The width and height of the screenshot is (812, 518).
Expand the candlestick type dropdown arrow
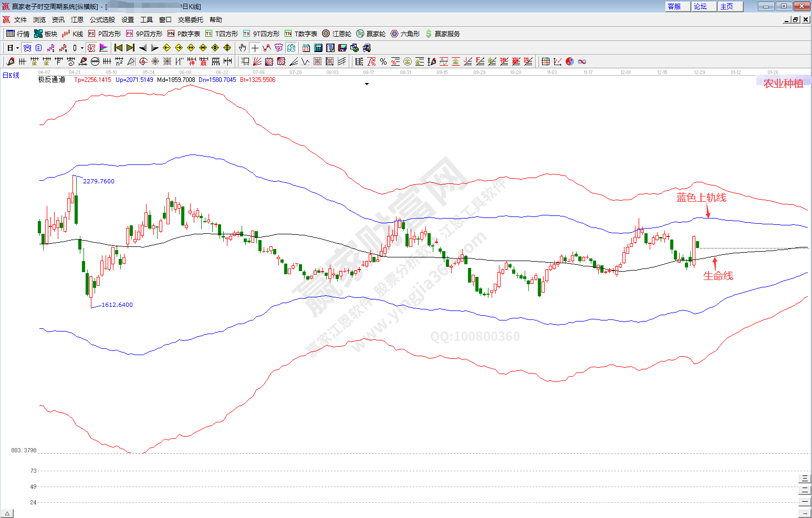point(82,48)
